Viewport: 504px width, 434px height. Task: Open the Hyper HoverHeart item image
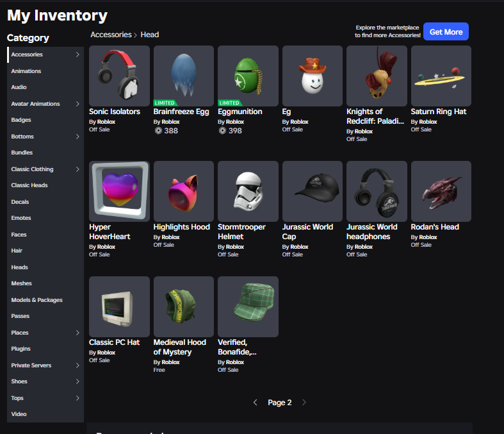pos(119,191)
